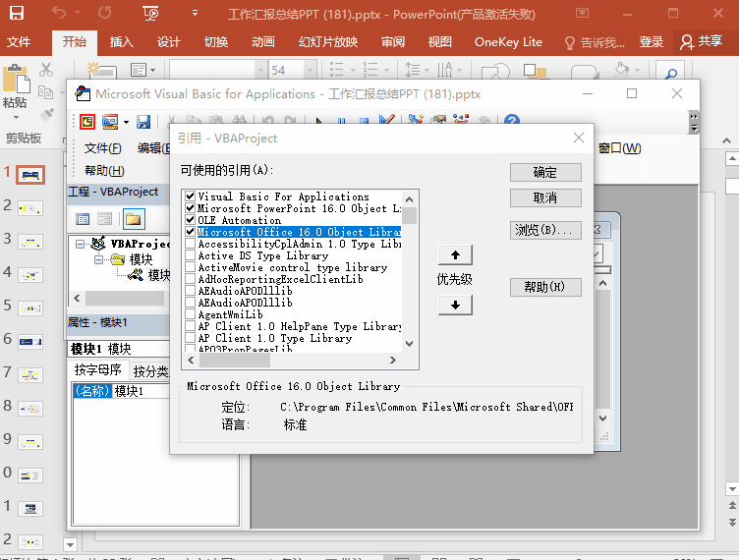Click the View Code icon in project panel
The width and height of the screenshot is (739, 560).
tap(83, 219)
